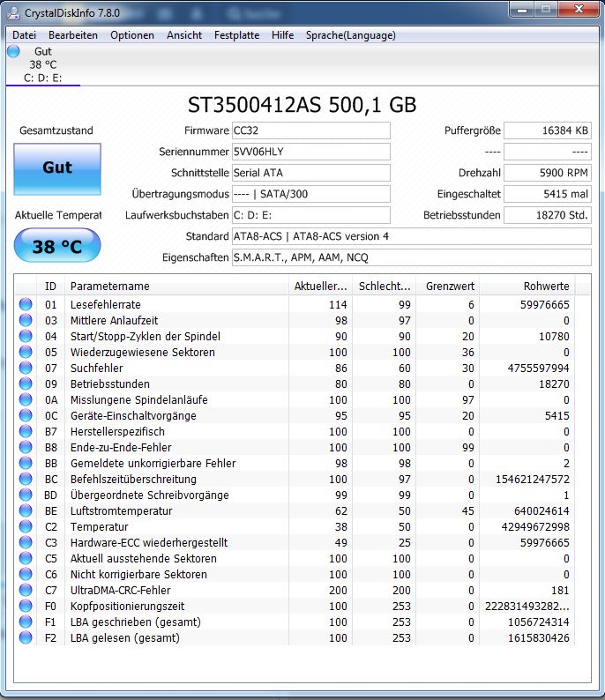
Task: Click the Grenzwert column header
Action: (447, 287)
